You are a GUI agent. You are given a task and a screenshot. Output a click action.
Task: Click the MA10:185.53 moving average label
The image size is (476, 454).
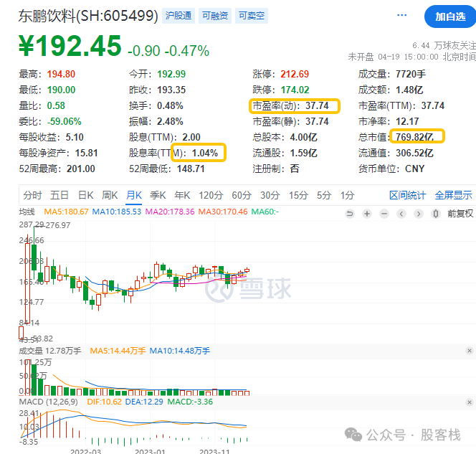117,212
